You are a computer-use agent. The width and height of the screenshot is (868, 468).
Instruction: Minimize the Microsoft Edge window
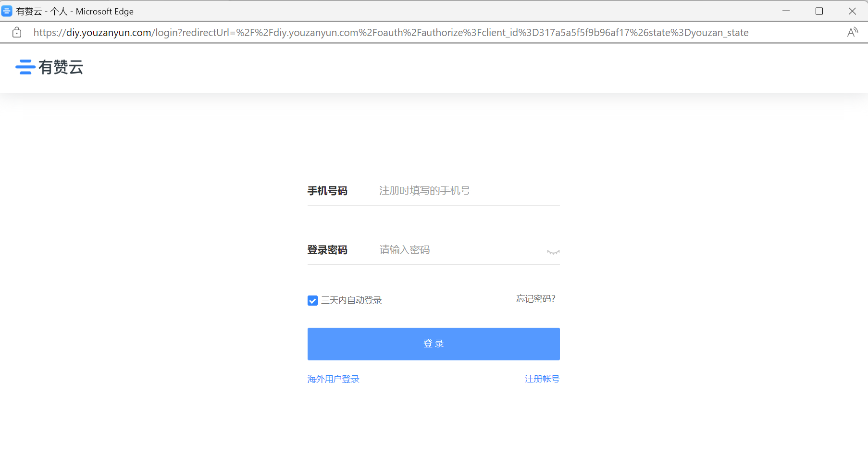pyautogui.click(x=786, y=11)
